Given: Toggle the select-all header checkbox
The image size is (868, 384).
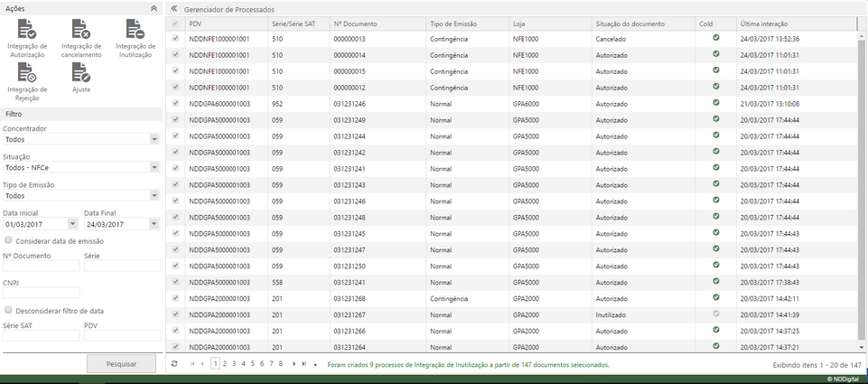Looking at the screenshot, I should click(175, 23).
